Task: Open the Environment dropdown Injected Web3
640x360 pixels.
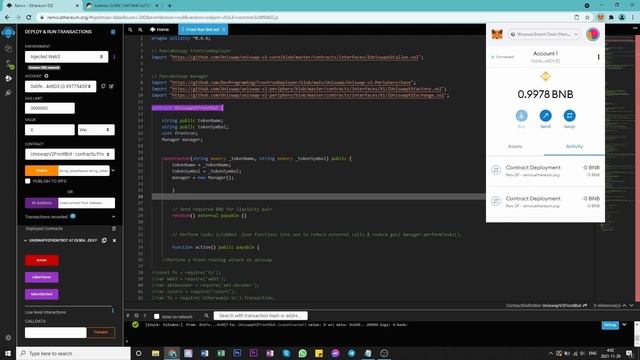Action: [67, 57]
